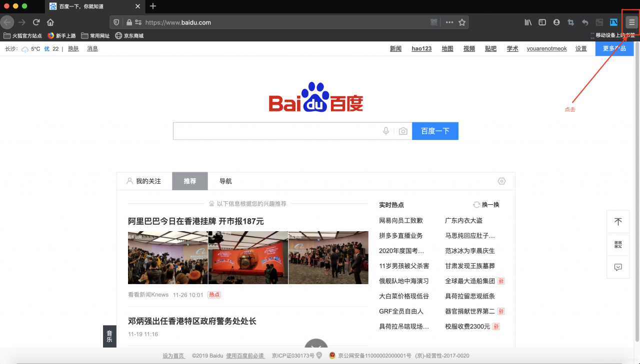Open the youarenotmeok account link
Viewport: 640px width, 364px height.
click(547, 49)
